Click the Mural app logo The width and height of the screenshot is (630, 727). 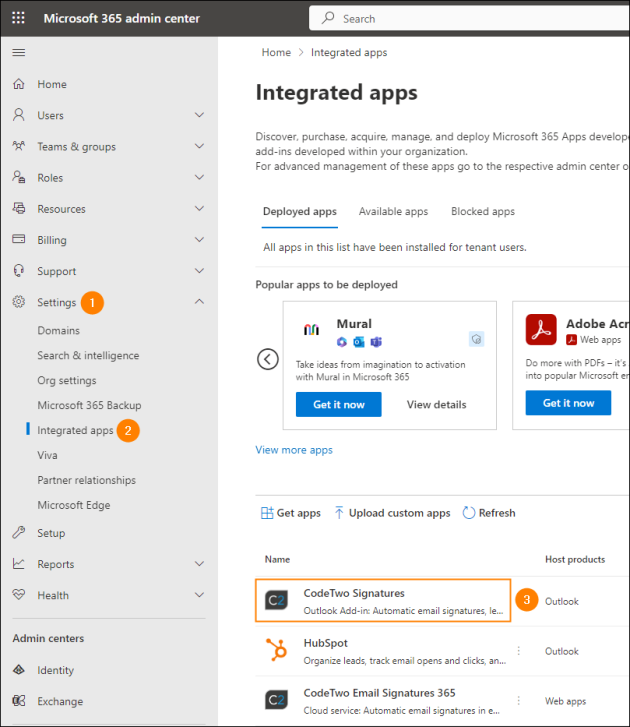[x=312, y=329]
